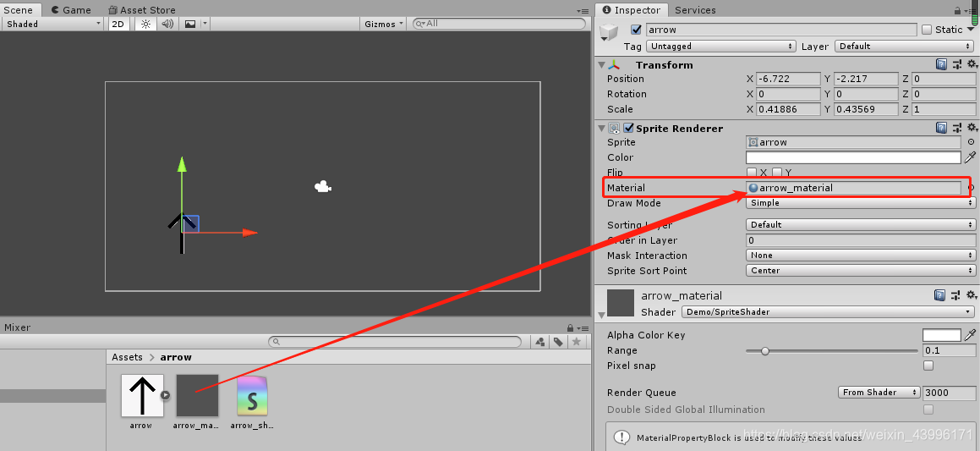This screenshot has height=451, width=980.
Task: Select the Inspector tab
Action: pos(632,10)
